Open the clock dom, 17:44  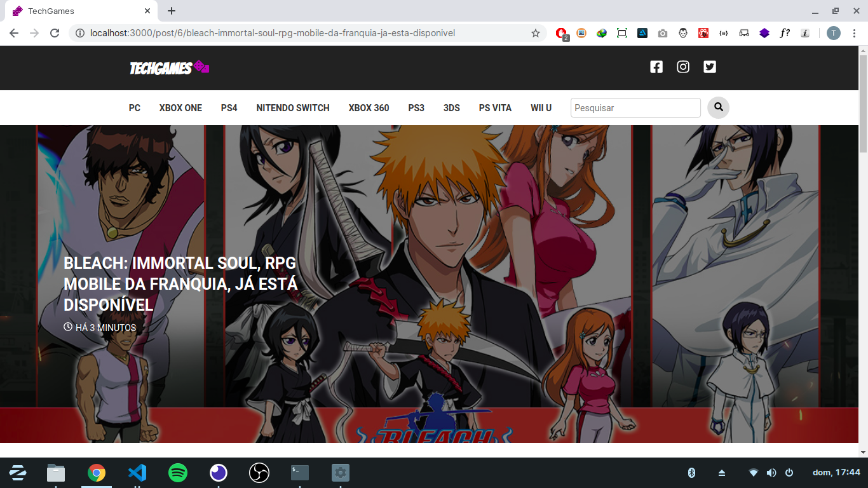tap(836, 473)
